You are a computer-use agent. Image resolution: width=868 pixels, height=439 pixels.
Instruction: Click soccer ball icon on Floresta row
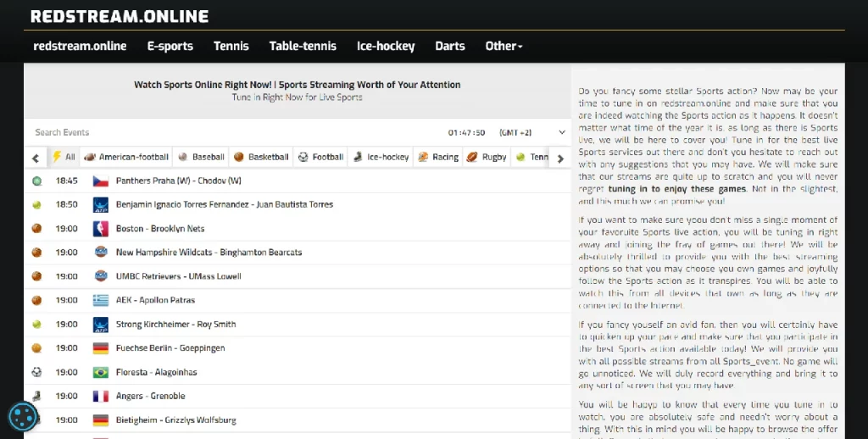36,372
